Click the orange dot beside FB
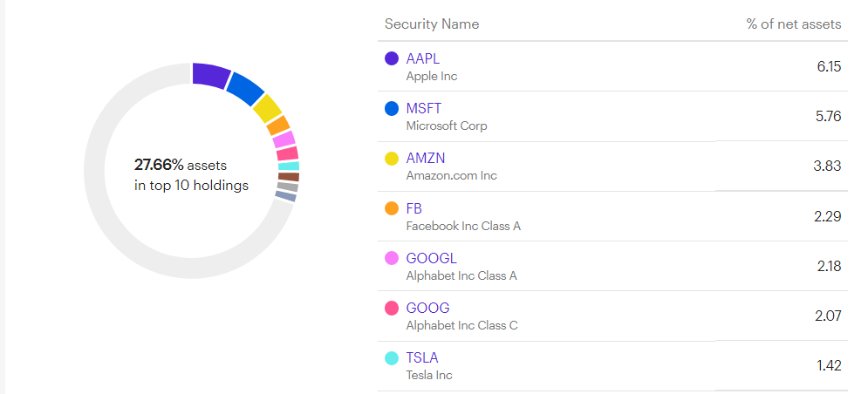Image resolution: width=868 pixels, height=394 pixels. point(392,208)
